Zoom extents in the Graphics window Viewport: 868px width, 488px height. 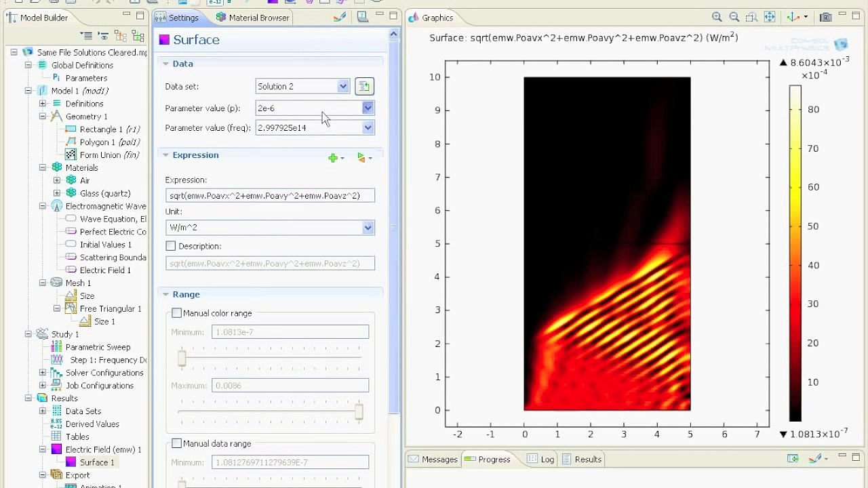click(x=770, y=18)
